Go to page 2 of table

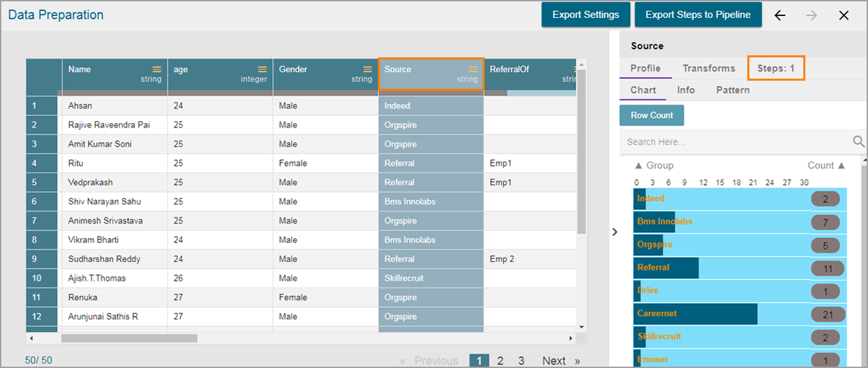click(x=500, y=361)
